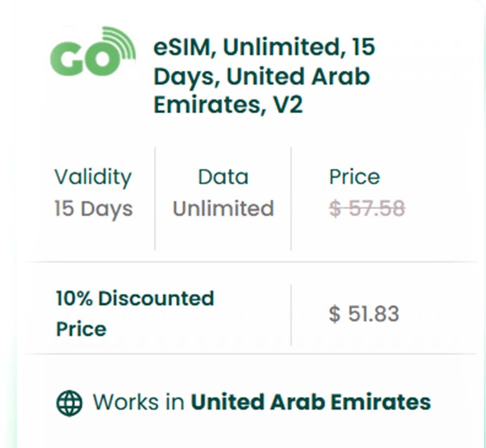Click the globe icon beside Works in
This screenshot has width=486, height=448.
[x=69, y=403]
